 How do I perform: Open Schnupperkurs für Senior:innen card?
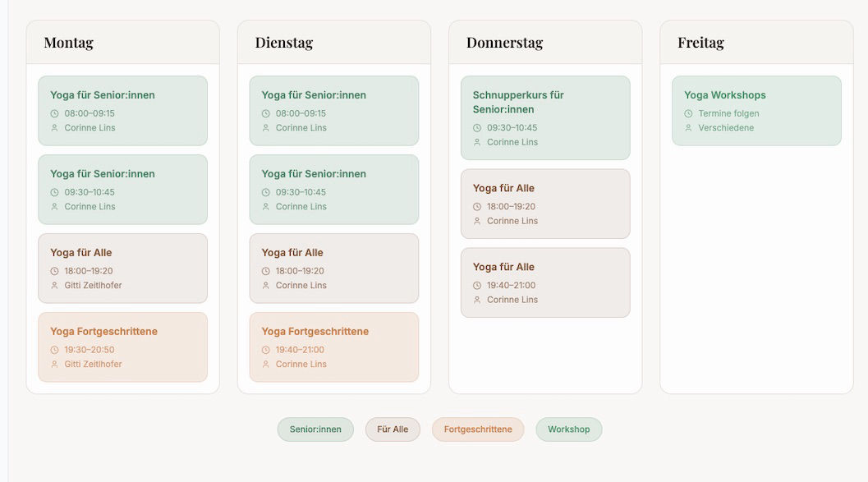tap(545, 118)
